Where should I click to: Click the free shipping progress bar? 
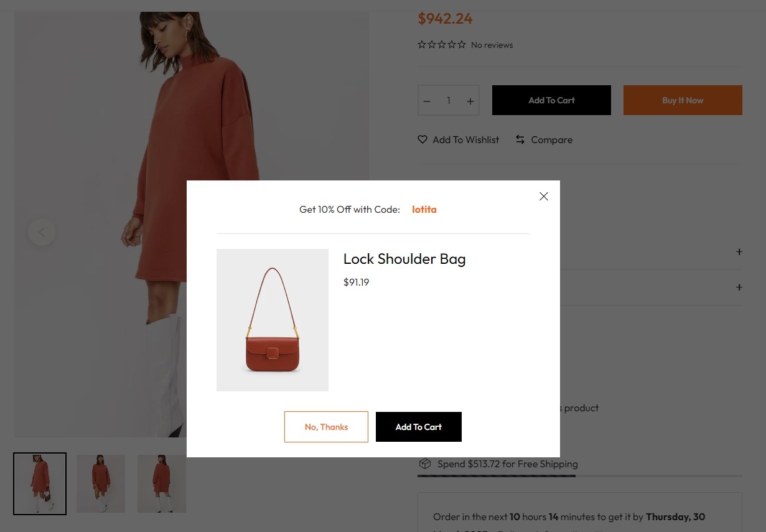click(x=580, y=476)
